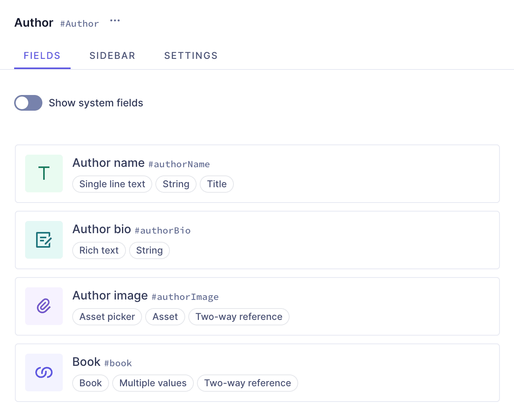Viewport: 514px width, 420px height.
Task: Click the Title tag on Author name
Action: 217,184
